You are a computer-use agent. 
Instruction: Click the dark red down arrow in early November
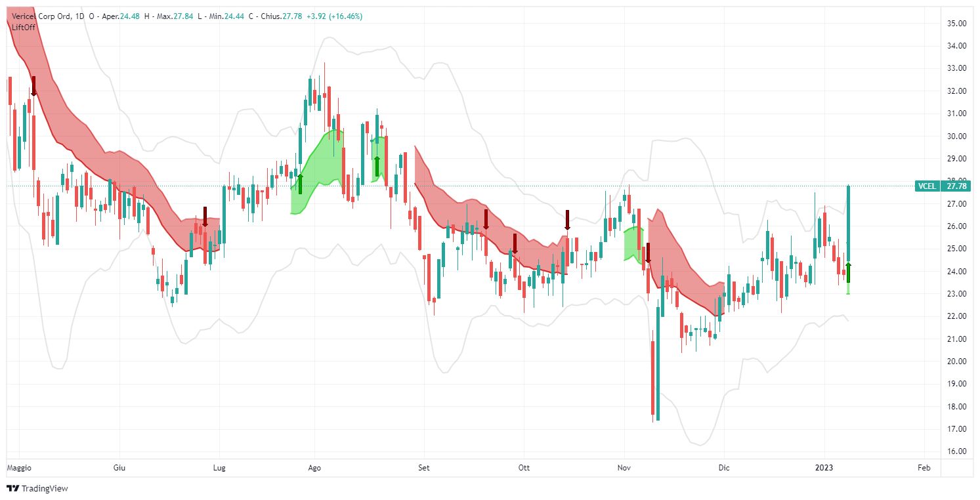coord(648,253)
